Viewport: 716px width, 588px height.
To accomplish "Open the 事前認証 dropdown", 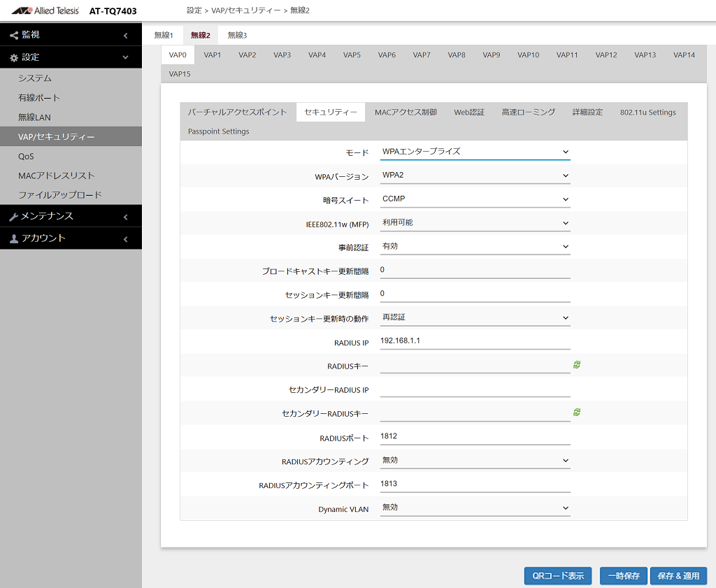I will tap(475, 247).
